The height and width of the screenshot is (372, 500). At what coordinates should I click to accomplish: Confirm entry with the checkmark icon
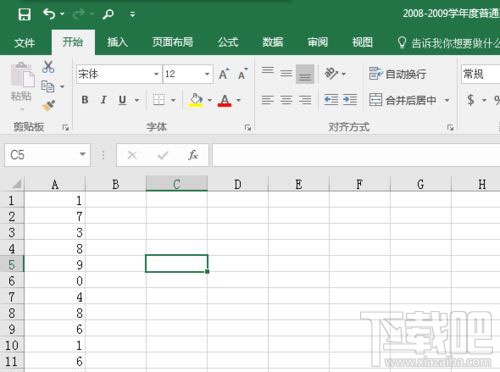(x=163, y=155)
